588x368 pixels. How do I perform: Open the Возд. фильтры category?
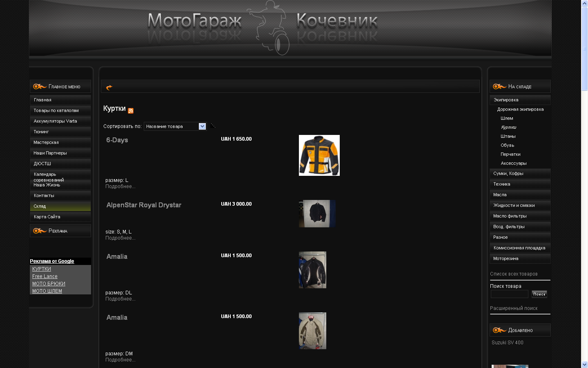[x=520, y=227]
